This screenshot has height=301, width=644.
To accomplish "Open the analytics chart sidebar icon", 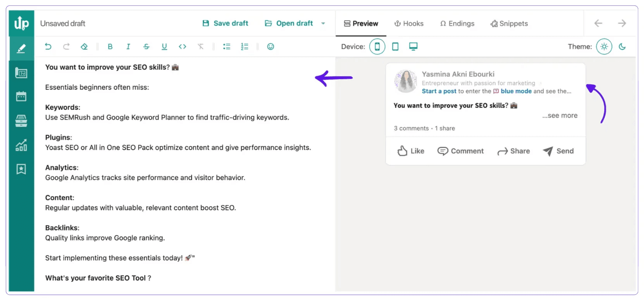I will pyautogui.click(x=21, y=145).
